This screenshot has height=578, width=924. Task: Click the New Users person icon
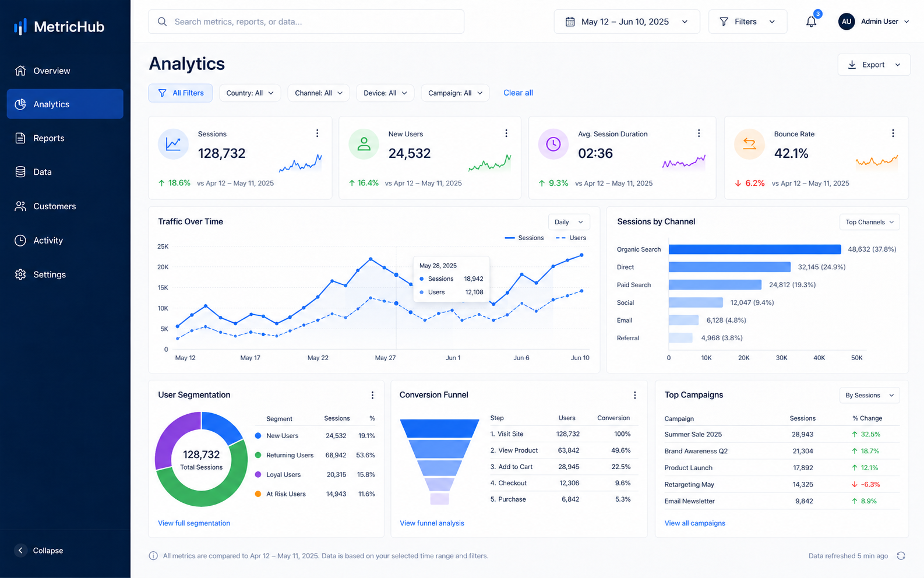tap(364, 144)
